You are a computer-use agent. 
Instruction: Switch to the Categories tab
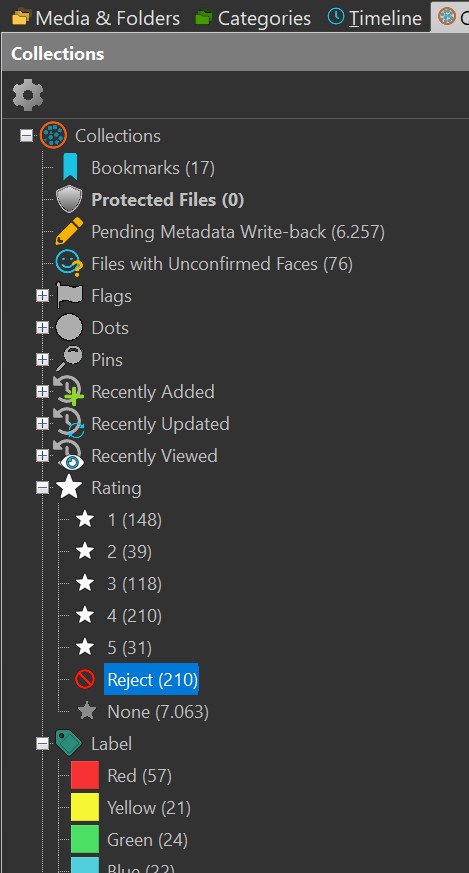[253, 18]
